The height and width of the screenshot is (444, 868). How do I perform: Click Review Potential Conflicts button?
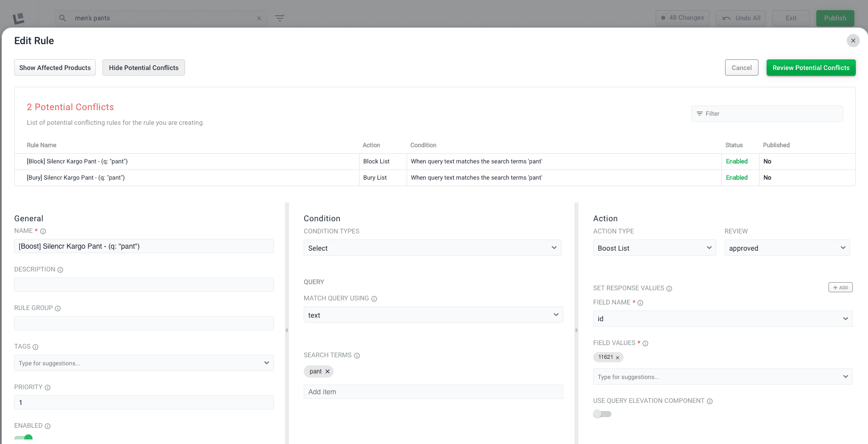pos(811,67)
